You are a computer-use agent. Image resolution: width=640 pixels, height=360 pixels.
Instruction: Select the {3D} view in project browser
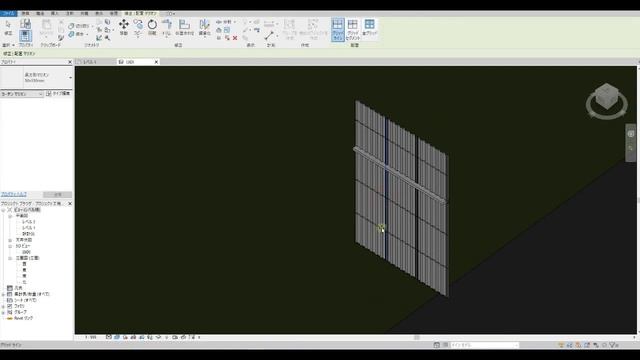(x=27, y=252)
